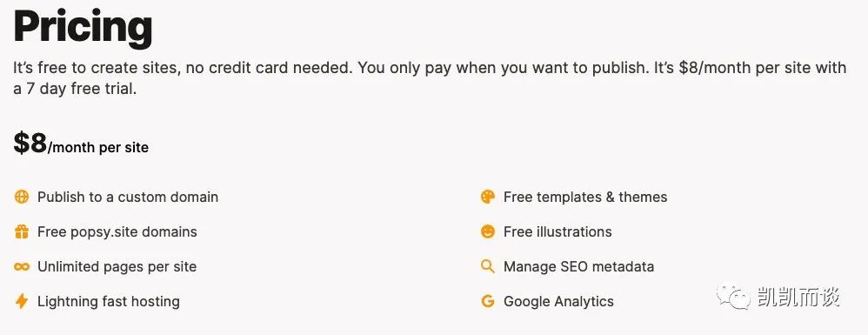Select 'Free popsy.site domains' feature
This screenshot has height=335, width=868.
[117, 232]
